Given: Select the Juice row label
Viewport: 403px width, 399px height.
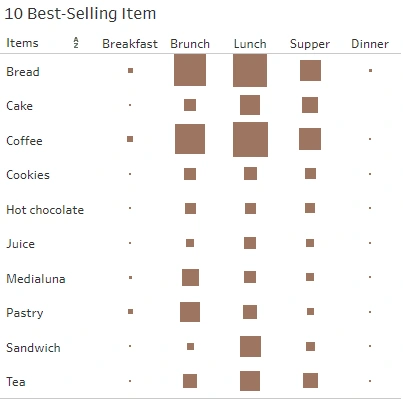Looking at the screenshot, I should coord(20,244).
